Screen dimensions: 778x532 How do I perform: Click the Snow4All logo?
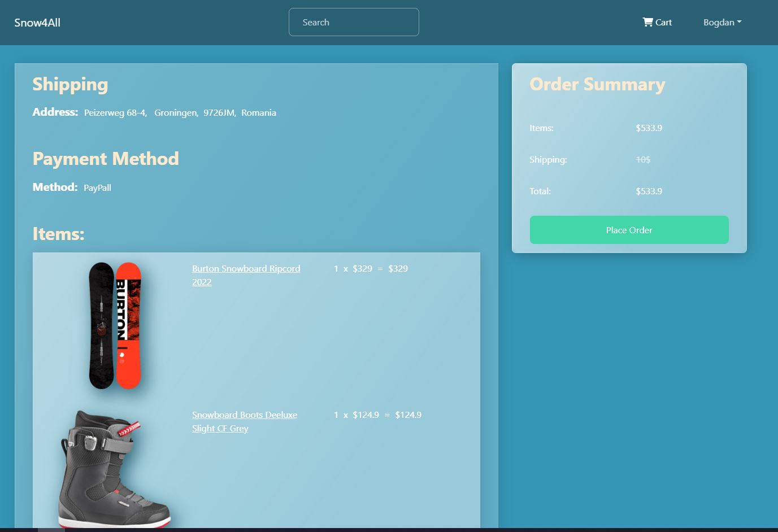(x=37, y=22)
